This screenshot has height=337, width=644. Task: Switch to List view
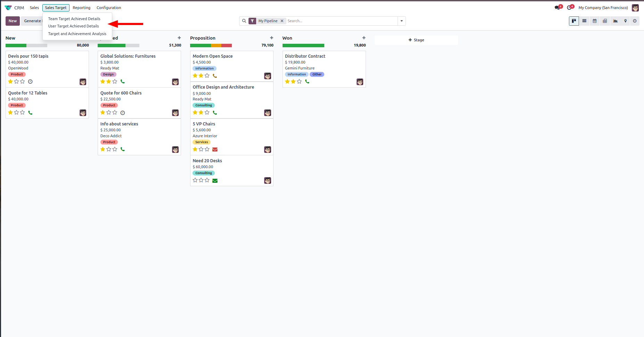[584, 21]
